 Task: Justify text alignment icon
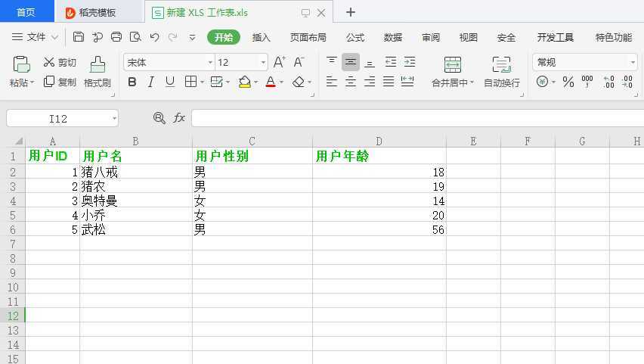389,82
